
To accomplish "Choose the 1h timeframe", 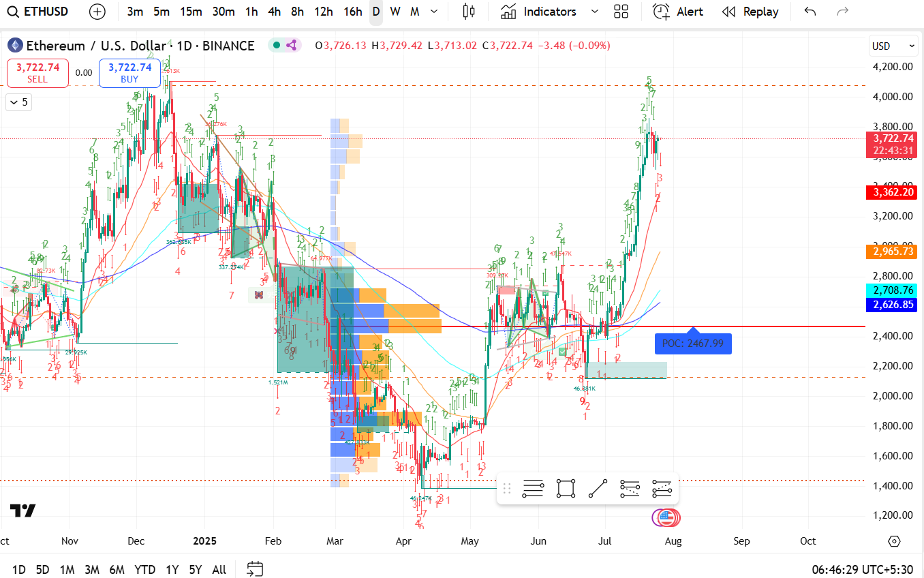I will click(x=251, y=12).
